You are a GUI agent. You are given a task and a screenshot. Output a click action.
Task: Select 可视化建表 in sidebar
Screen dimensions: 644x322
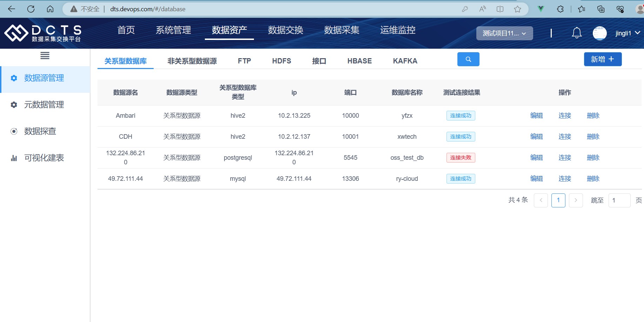click(x=44, y=158)
